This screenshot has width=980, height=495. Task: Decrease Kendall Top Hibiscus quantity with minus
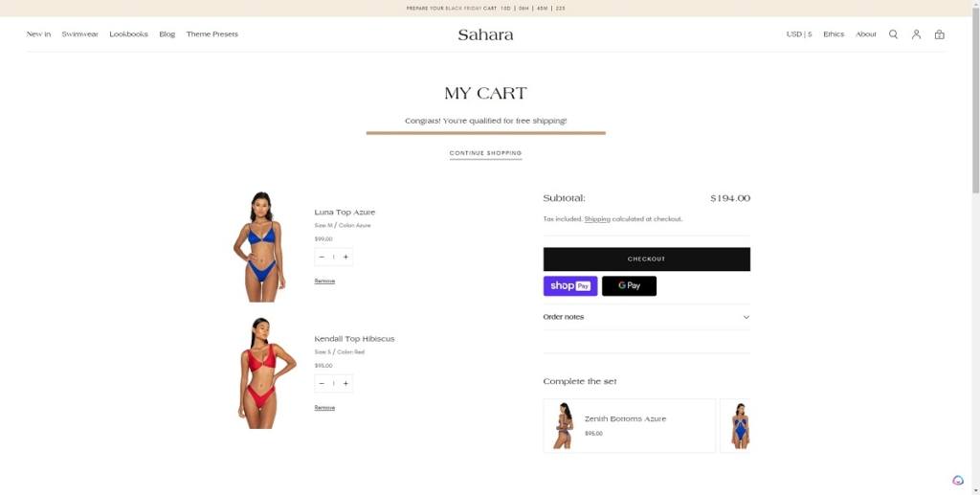click(322, 384)
